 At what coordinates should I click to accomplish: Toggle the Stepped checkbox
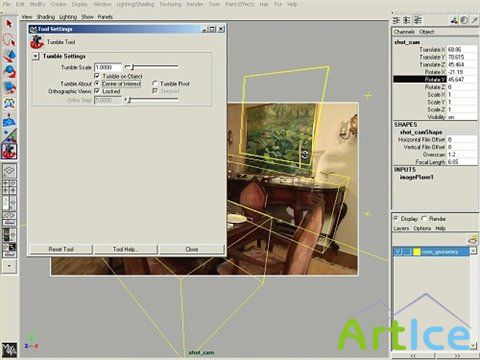155,91
